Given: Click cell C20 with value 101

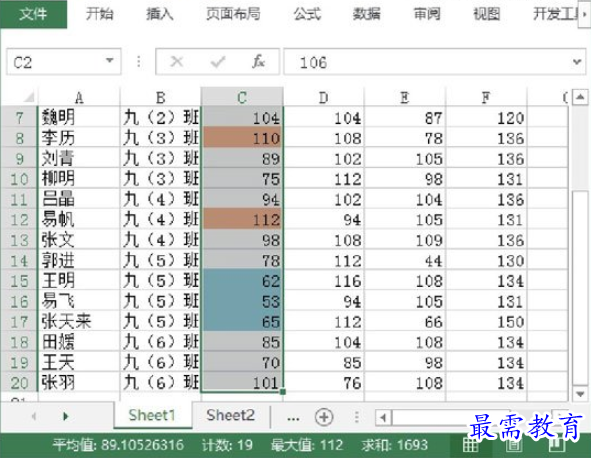Looking at the screenshot, I should click(242, 383).
